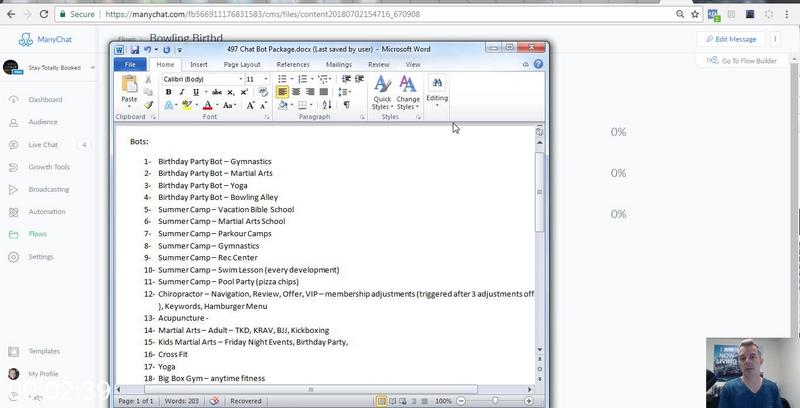Image resolution: width=800 pixels, height=408 pixels.
Task: Click the Paste clipboard icon
Action: (x=129, y=83)
